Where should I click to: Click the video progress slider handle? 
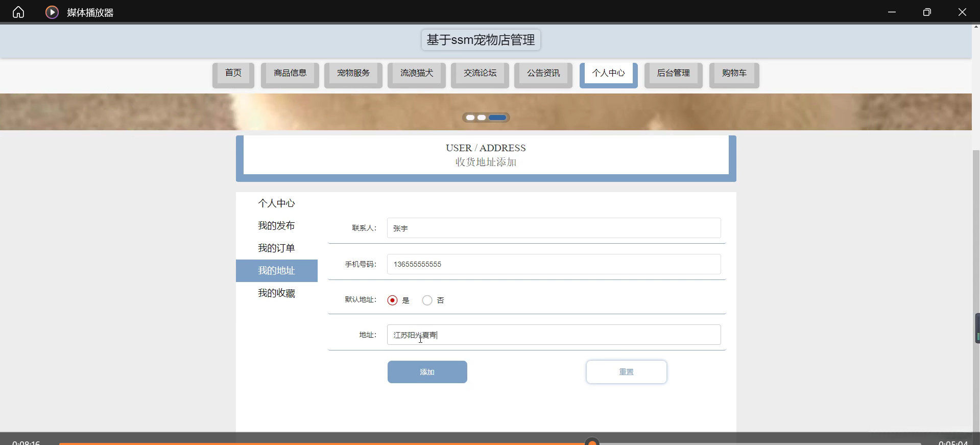[x=592, y=442]
